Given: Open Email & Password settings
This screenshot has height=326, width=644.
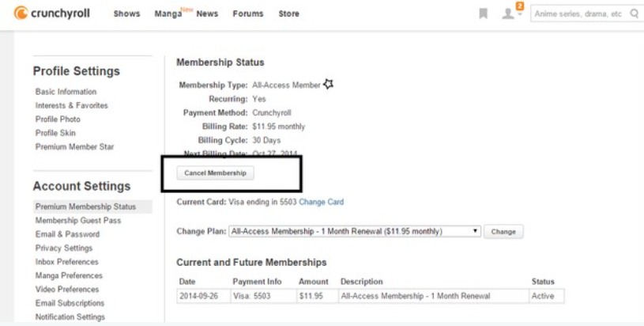Looking at the screenshot, I should click(x=67, y=234).
